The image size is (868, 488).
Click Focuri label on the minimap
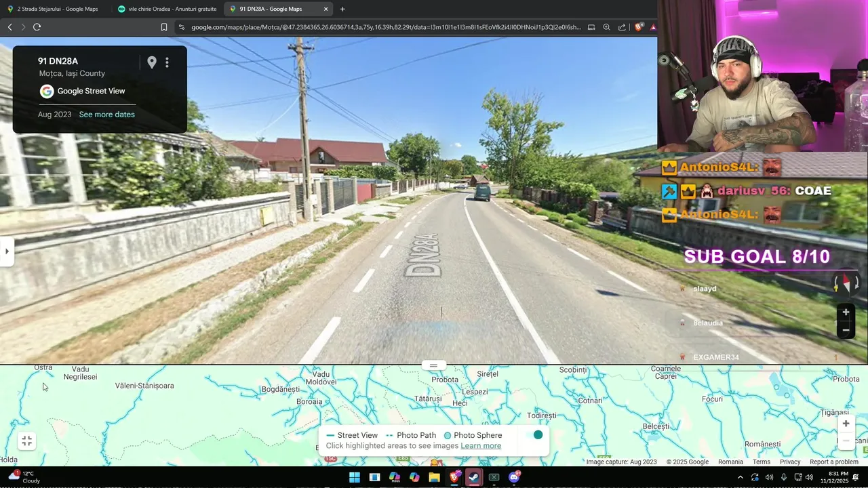712,399
